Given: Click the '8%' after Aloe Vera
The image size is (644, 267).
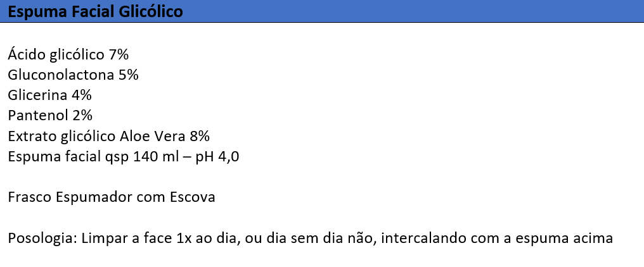Looking at the screenshot, I should (x=200, y=136).
